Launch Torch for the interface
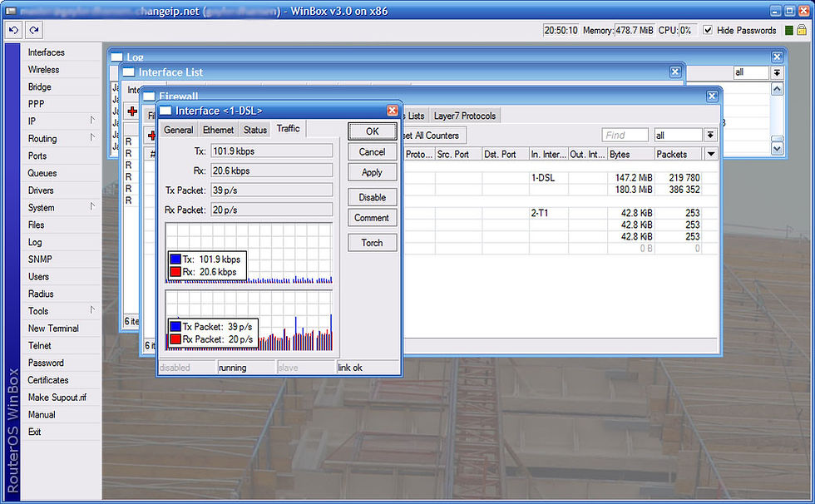This screenshot has width=815, height=504. pyautogui.click(x=373, y=243)
